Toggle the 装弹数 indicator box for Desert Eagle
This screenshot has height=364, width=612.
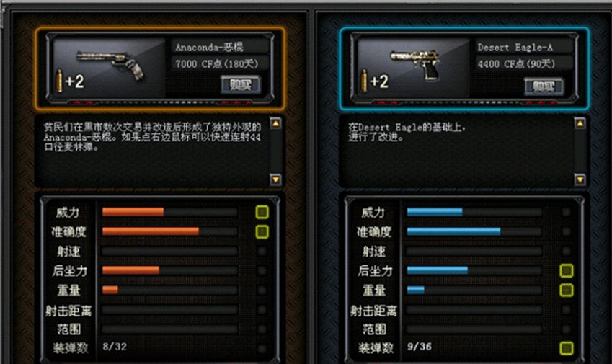[567, 348]
